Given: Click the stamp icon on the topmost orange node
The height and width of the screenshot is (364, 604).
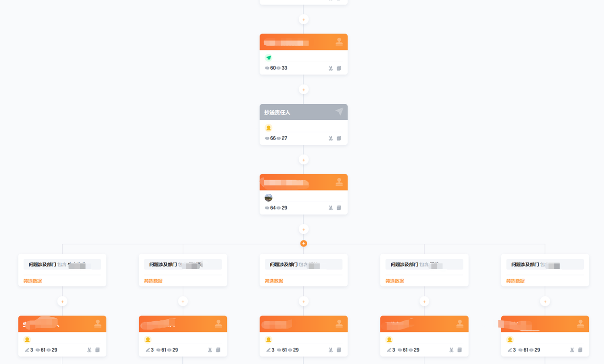Looking at the screenshot, I should pos(339,42).
